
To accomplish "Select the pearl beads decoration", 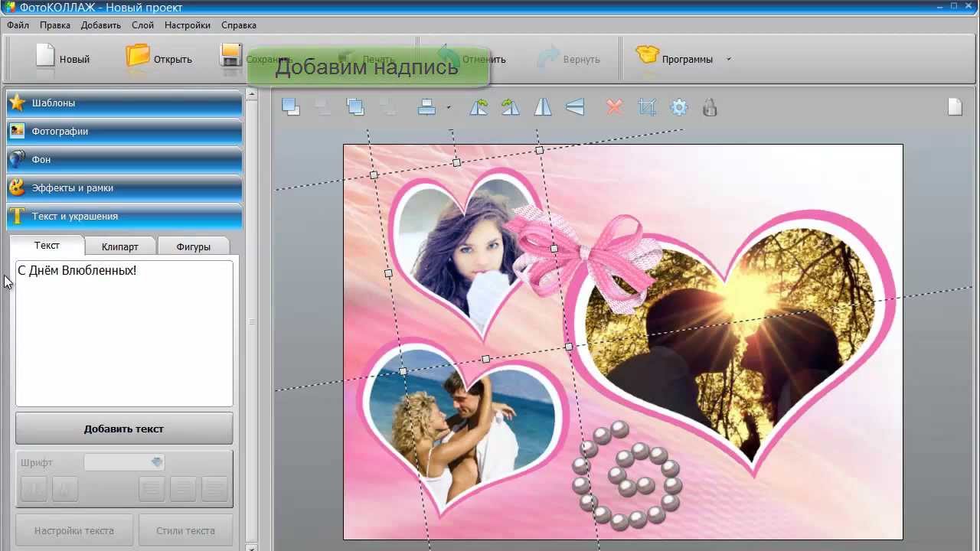I will point(626,474).
